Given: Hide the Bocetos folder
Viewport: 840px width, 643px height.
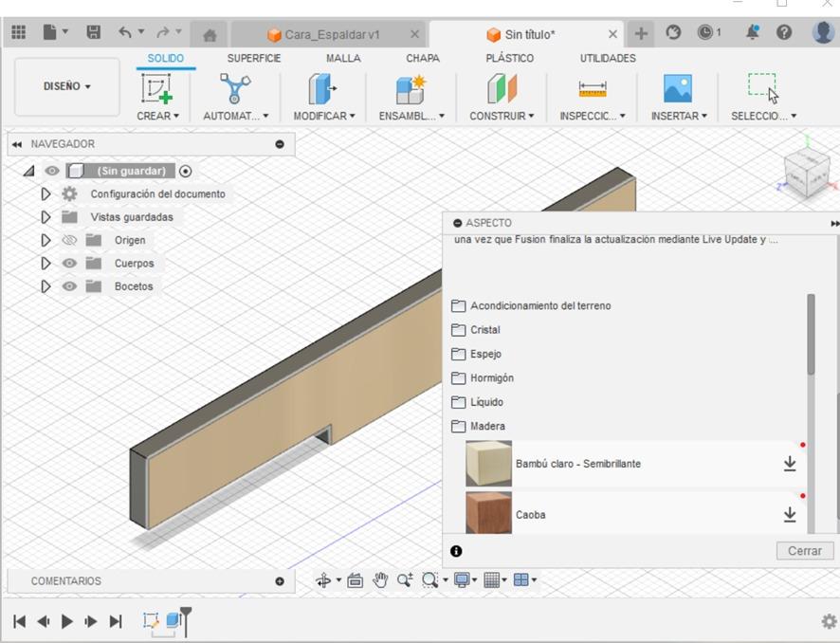Looking at the screenshot, I should coord(69,286).
